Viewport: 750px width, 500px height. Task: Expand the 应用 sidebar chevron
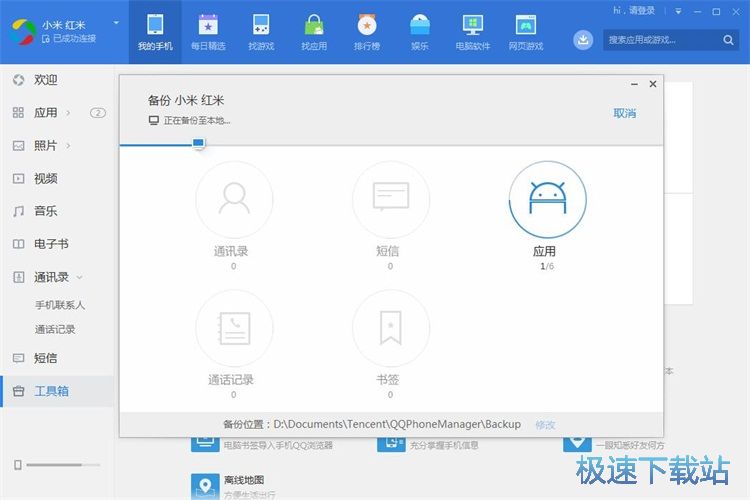pyautogui.click(x=68, y=113)
